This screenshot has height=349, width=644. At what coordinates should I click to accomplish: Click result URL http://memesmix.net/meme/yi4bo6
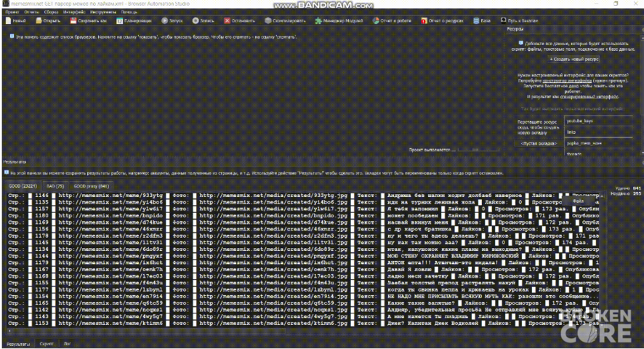click(x=110, y=202)
